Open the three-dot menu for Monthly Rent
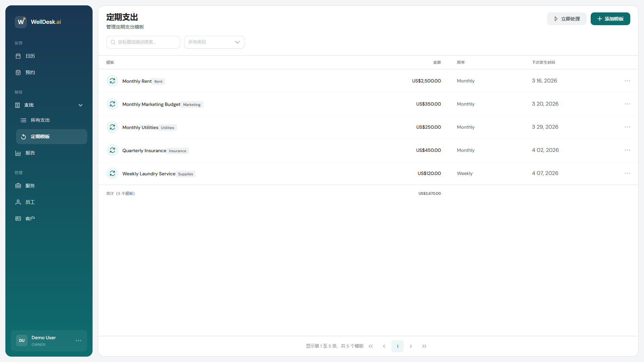Screen dimensions: 644x362 pos(627,81)
